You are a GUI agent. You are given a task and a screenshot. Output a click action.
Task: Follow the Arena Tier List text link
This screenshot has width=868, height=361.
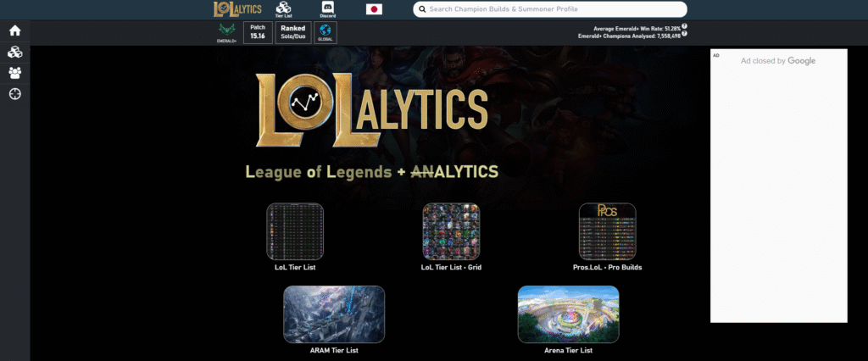[x=569, y=351]
